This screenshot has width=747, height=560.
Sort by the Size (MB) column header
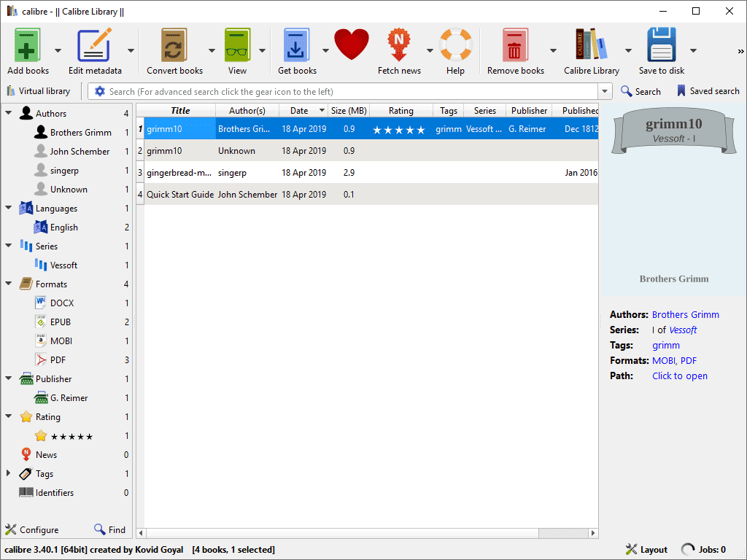coord(349,111)
